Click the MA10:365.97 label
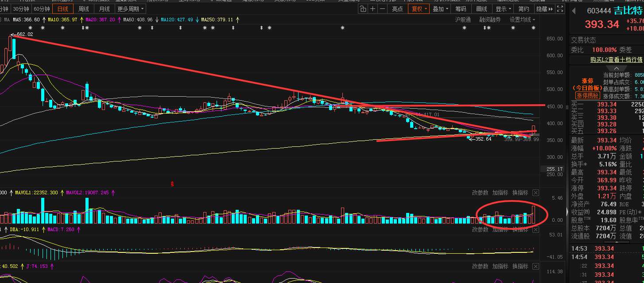Screen dimensions: 644x283 [62, 20]
